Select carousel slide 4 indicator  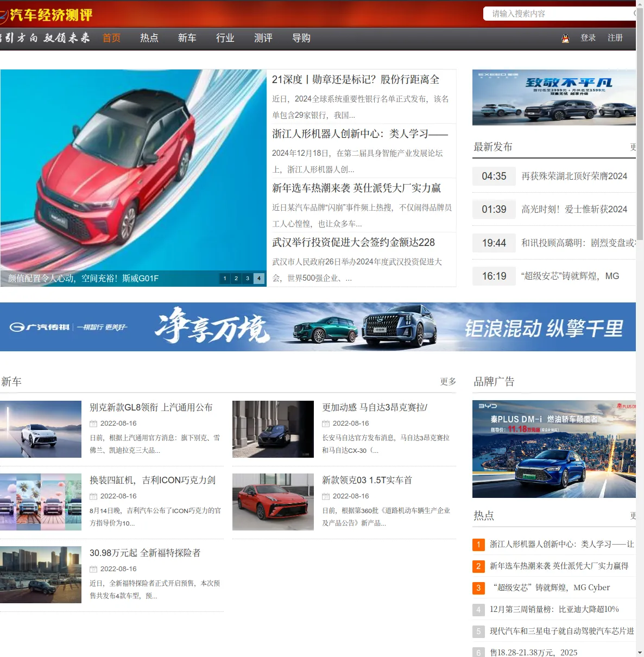point(259,279)
